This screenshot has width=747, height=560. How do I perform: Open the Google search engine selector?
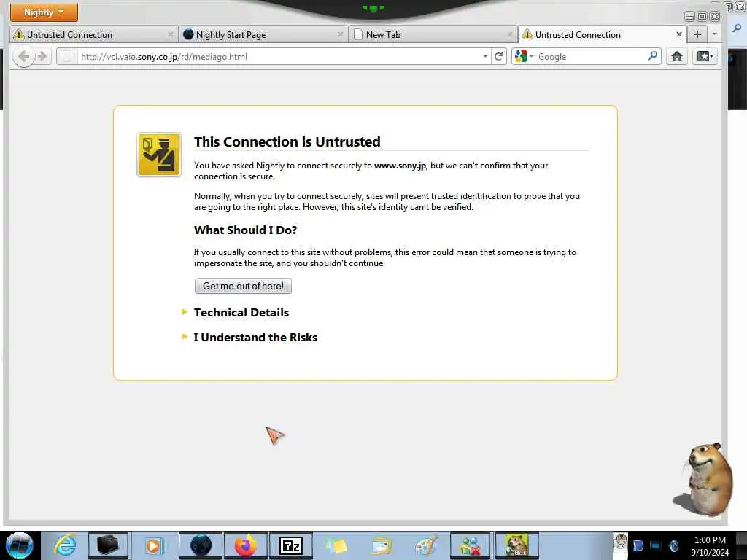click(524, 57)
